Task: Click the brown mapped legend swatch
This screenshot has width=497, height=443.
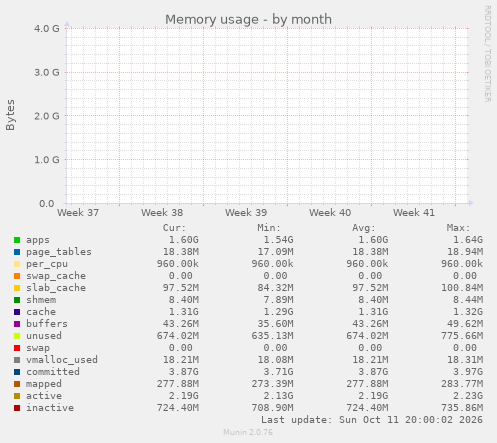Action: (x=17, y=384)
